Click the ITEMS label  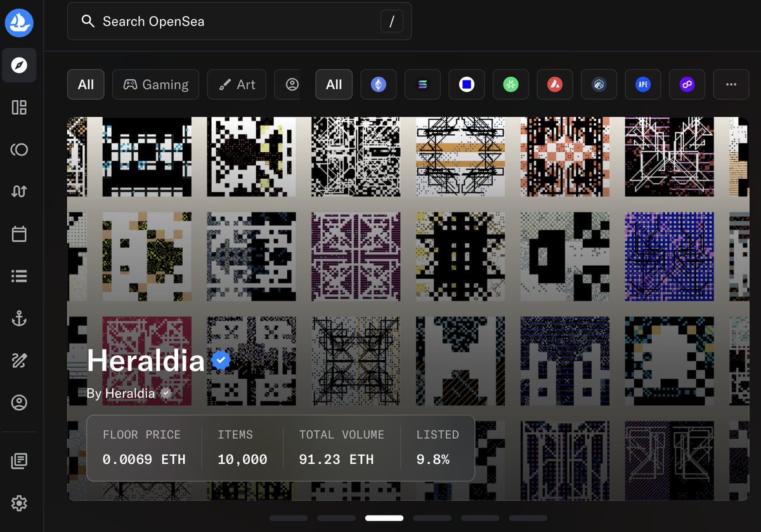tap(235, 434)
